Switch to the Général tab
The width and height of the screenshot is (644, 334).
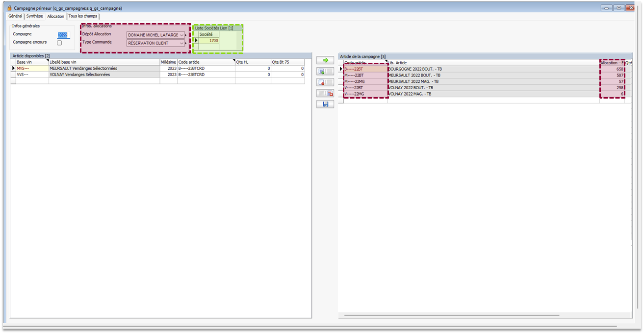(x=15, y=16)
